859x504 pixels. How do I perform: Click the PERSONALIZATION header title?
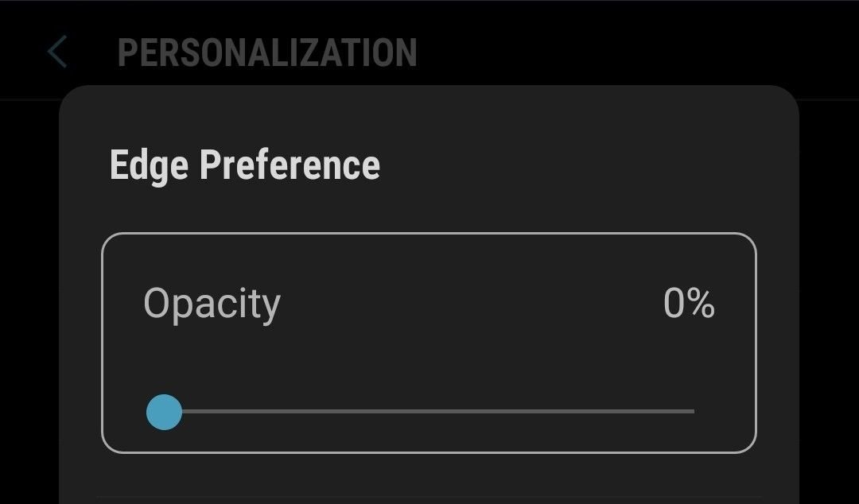pyautogui.click(x=267, y=52)
